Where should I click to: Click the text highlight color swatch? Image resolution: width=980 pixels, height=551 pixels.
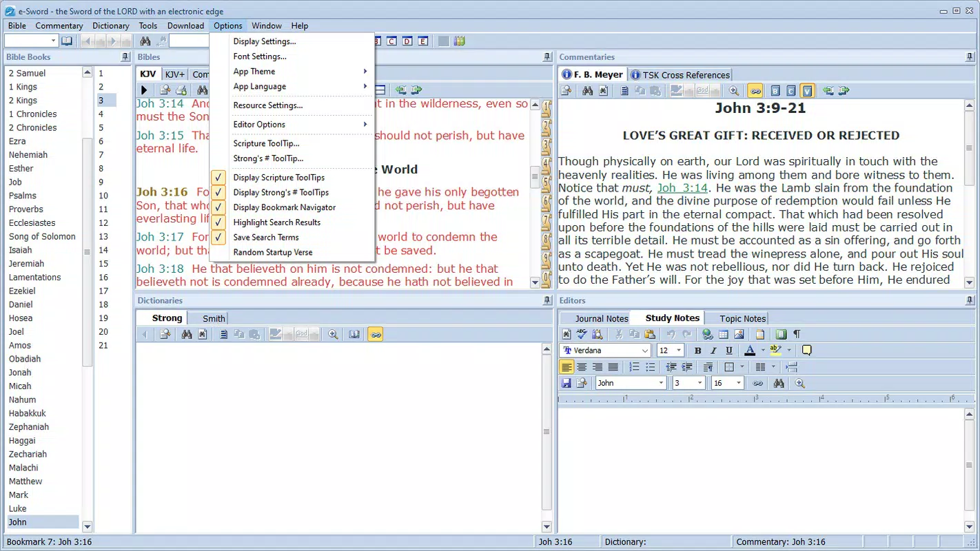(x=776, y=351)
